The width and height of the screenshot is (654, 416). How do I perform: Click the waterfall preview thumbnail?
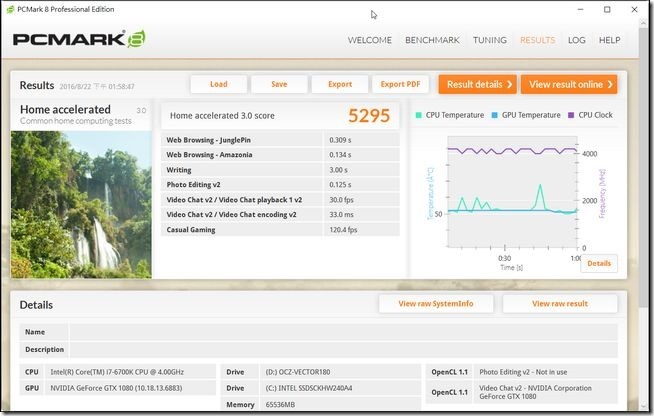pos(81,204)
